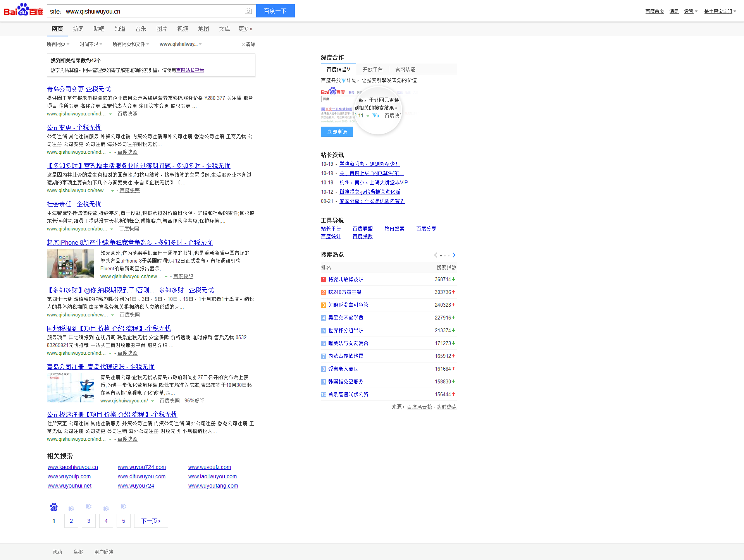Expand arrow next to 公司变更 result URL
This screenshot has width=744, height=560.
110,153
